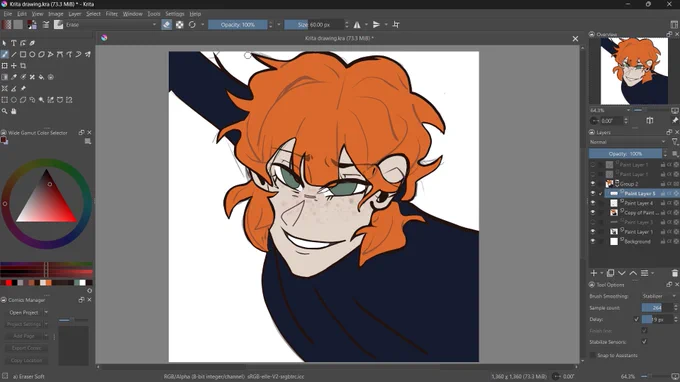This screenshot has width=680, height=382.
Task: Open the layer properties menu arrow
Action: click(652, 273)
